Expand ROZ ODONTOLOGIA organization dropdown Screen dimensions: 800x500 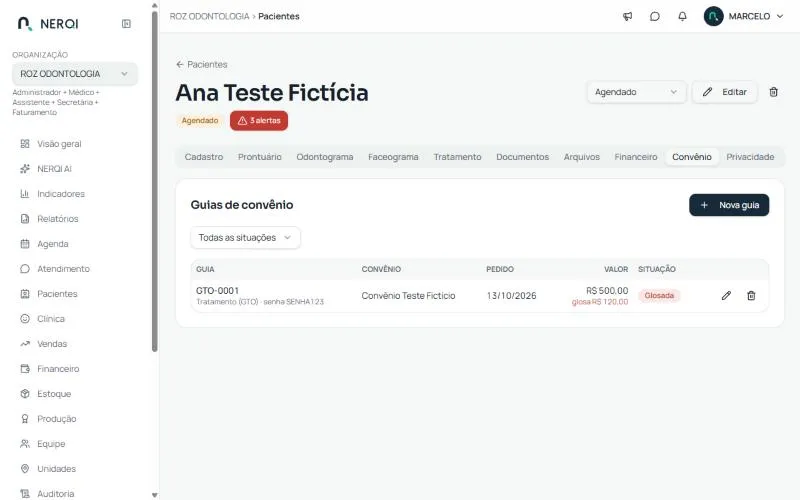pyautogui.click(x=75, y=74)
